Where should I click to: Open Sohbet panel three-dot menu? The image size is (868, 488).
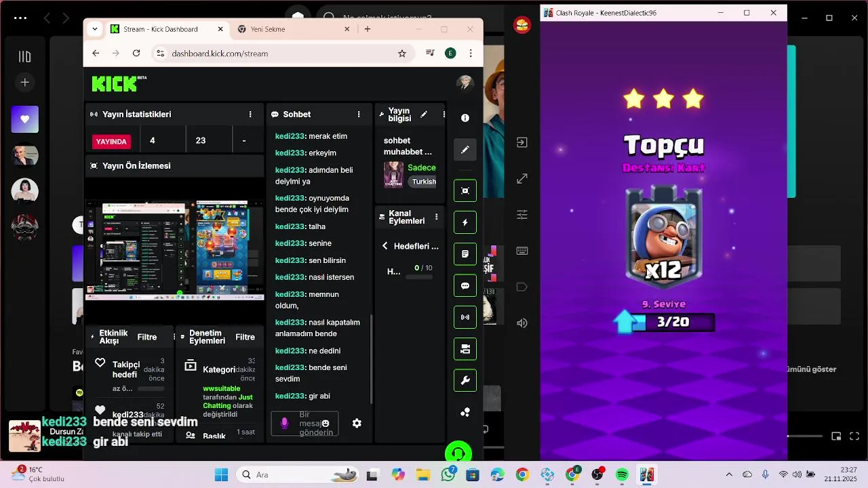point(359,115)
